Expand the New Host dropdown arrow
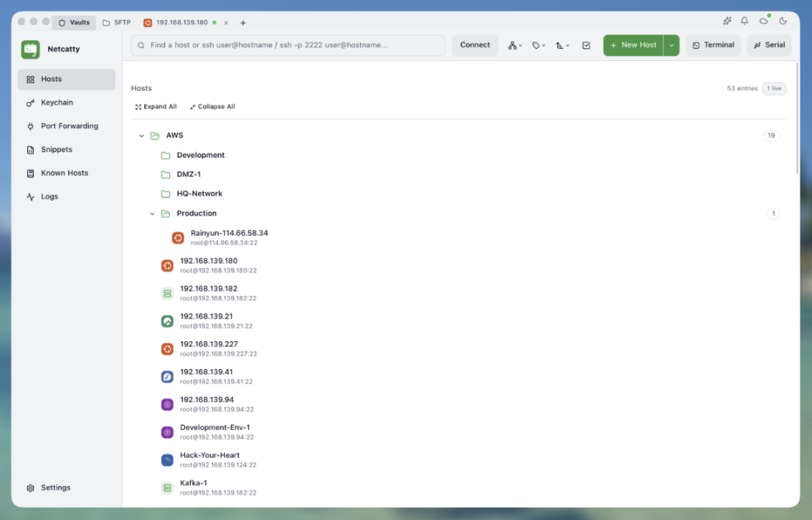812x520 pixels. pyautogui.click(x=671, y=46)
